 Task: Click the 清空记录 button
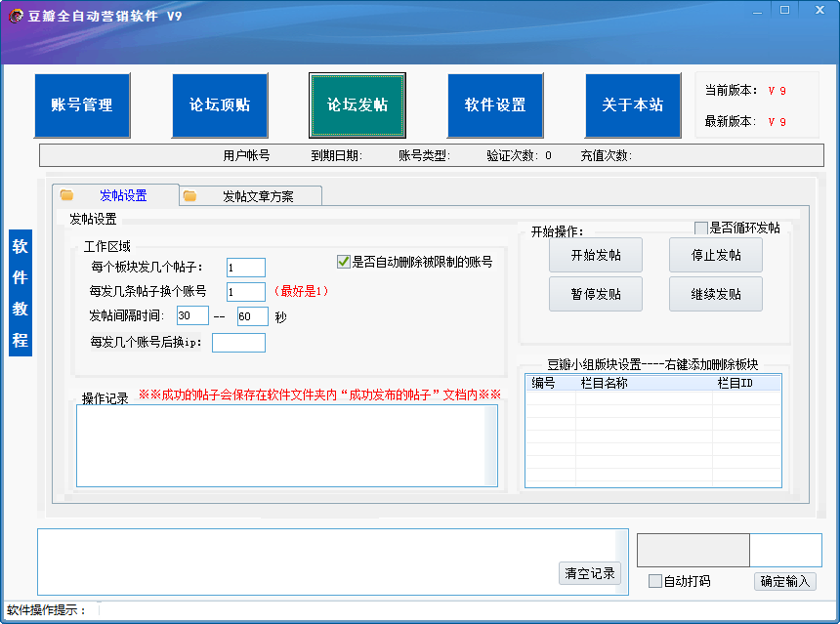click(590, 573)
